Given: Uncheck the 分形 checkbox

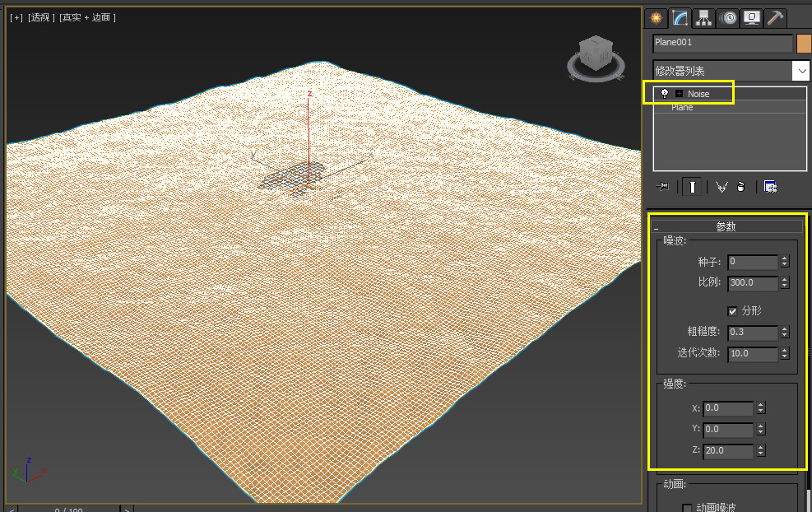Looking at the screenshot, I should [732, 311].
